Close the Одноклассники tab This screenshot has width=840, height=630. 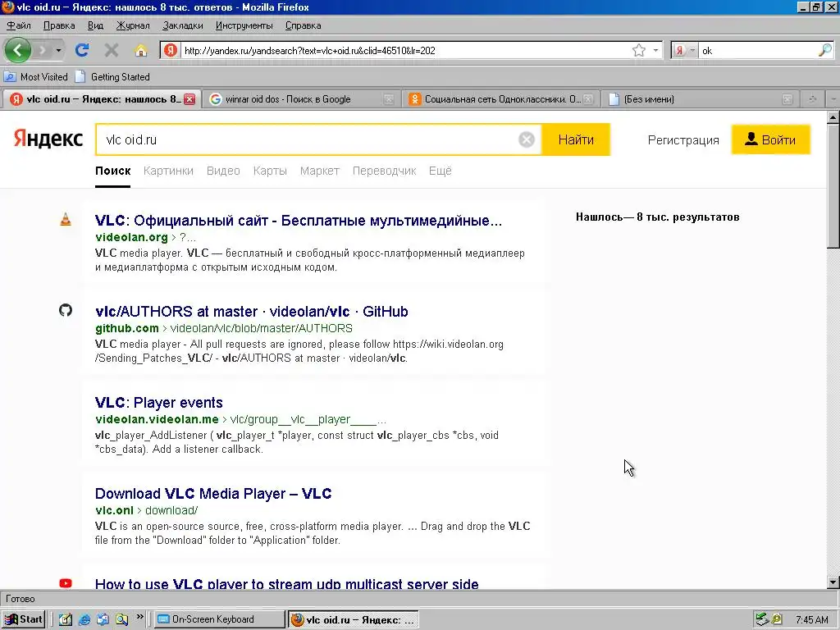(588, 99)
